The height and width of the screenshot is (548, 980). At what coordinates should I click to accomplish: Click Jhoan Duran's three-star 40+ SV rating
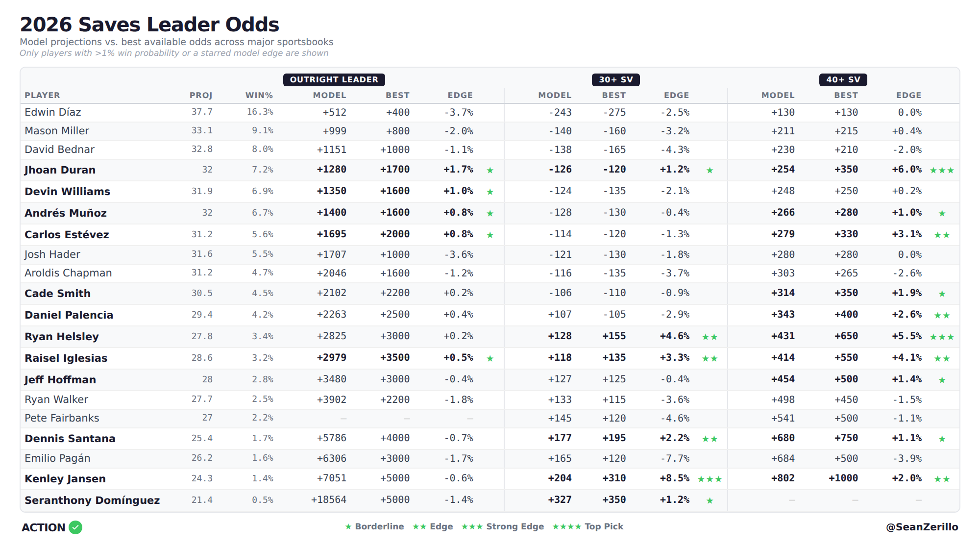[x=942, y=171]
